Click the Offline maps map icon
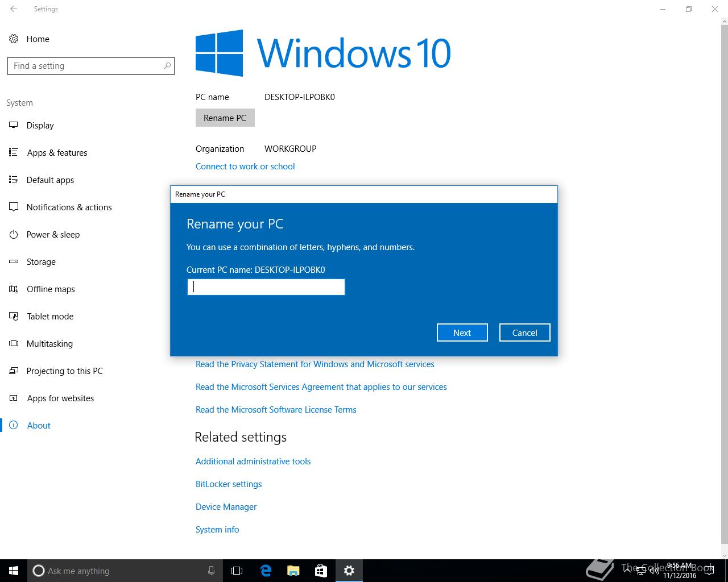The image size is (728, 582). (x=14, y=289)
